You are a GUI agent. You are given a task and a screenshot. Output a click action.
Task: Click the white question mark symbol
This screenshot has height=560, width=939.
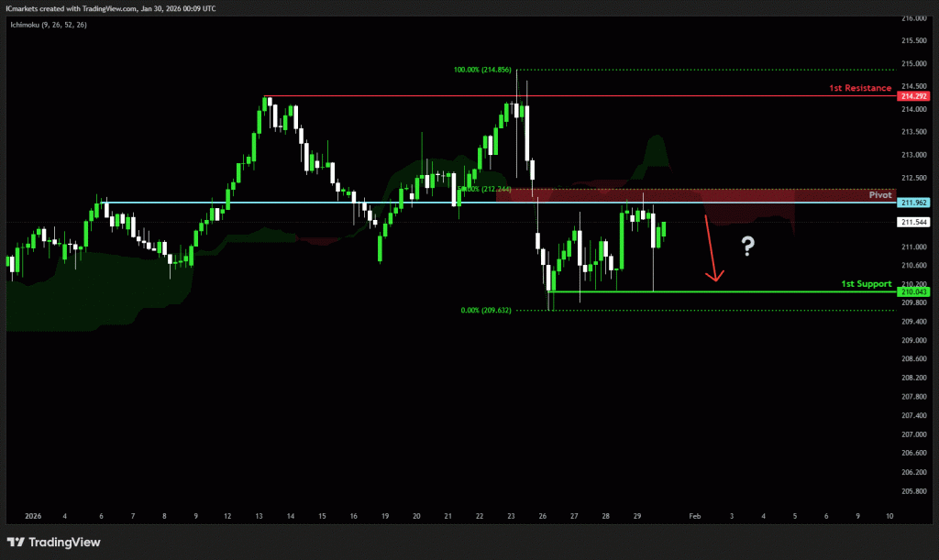pos(748,246)
